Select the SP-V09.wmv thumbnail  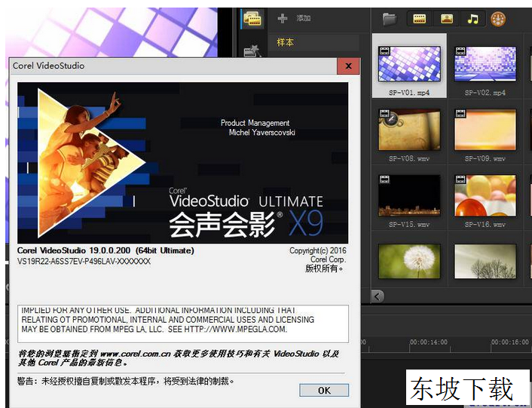(x=485, y=130)
